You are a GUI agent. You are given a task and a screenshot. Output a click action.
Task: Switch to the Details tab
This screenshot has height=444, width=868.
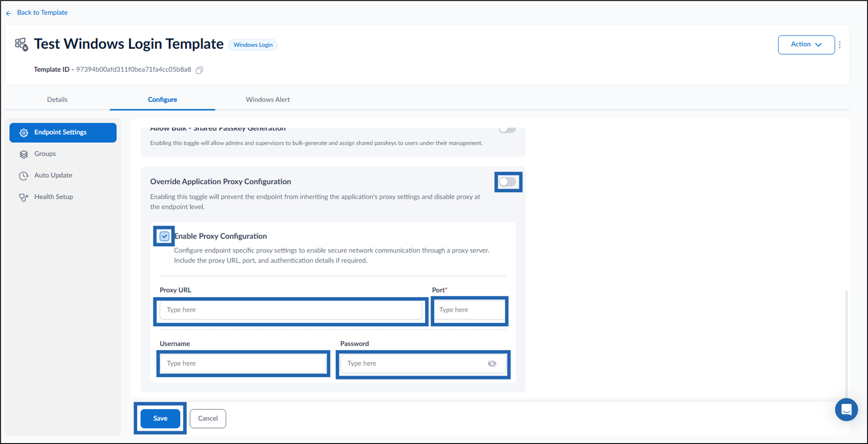click(57, 99)
